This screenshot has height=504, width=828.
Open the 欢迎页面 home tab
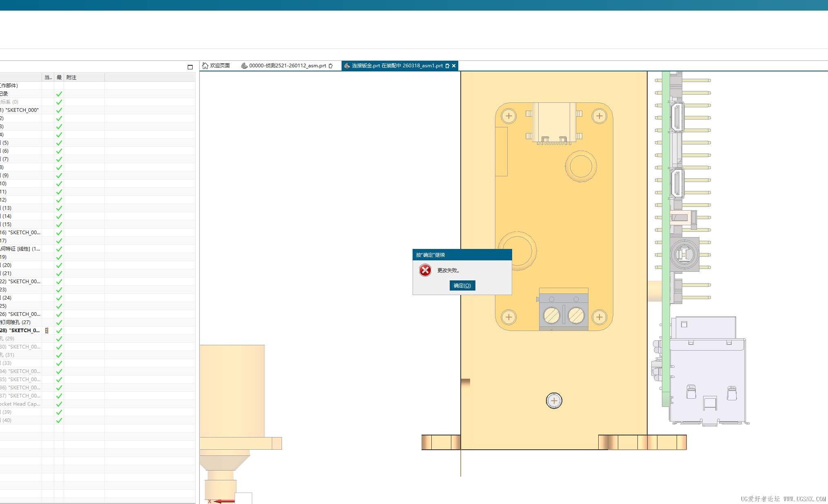pyautogui.click(x=220, y=66)
